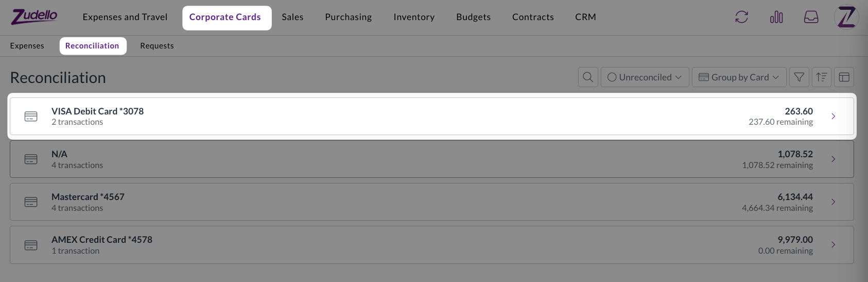Open the inbox tray icon
This screenshot has height=282, width=868.
point(811,17)
